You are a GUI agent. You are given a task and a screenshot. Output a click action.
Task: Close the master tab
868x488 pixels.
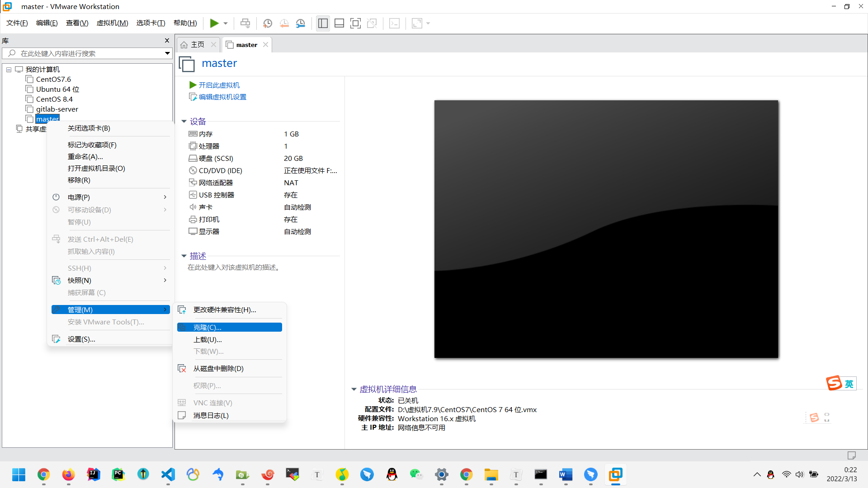click(265, 45)
